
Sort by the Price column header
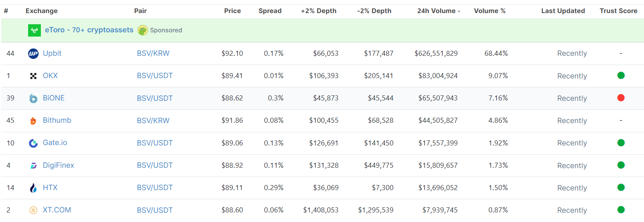232,11
